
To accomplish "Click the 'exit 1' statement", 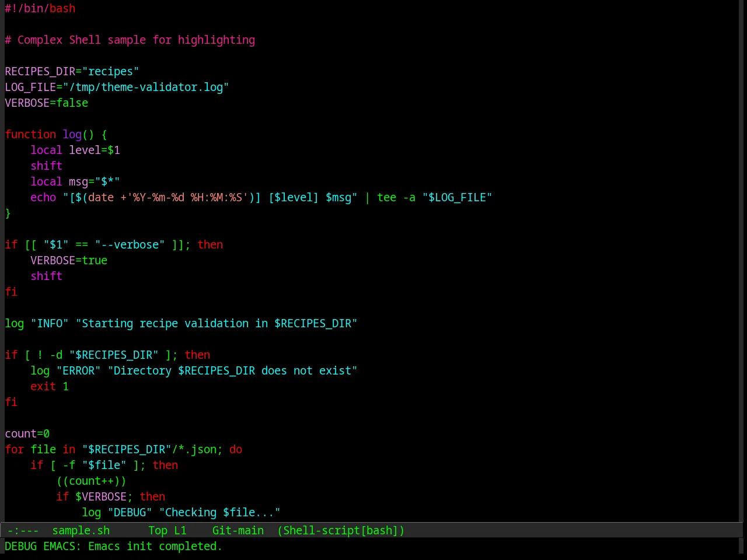I will (x=50, y=386).
